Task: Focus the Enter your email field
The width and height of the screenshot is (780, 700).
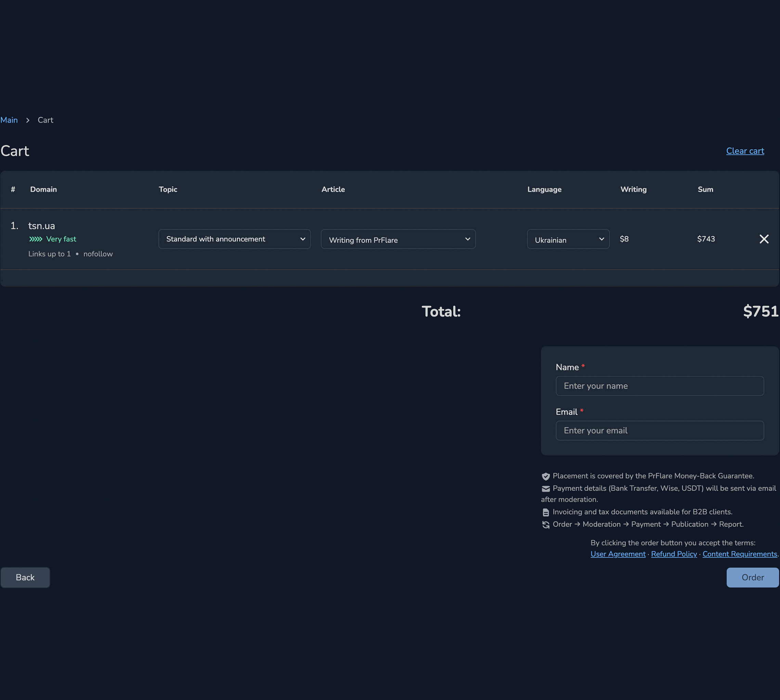Action: coord(659,430)
